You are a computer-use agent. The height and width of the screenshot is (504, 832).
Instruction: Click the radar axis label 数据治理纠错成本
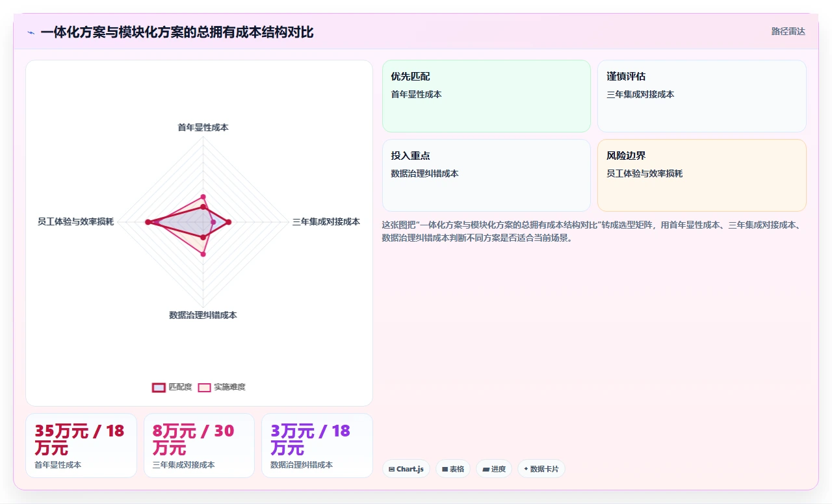point(203,316)
